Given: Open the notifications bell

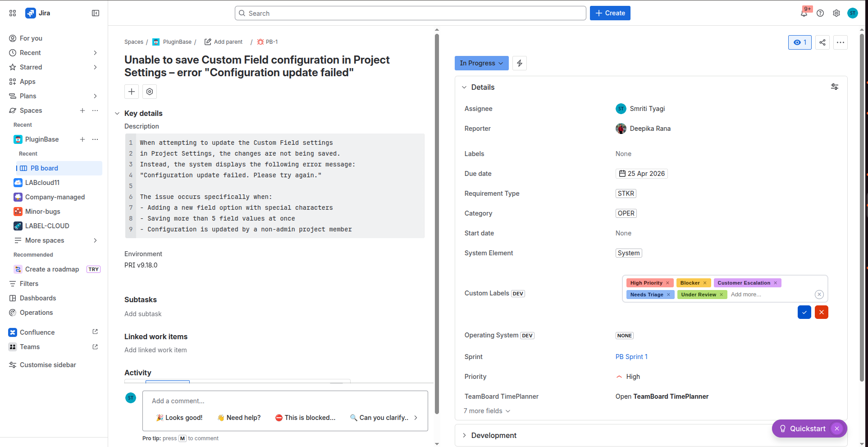Looking at the screenshot, I should [x=804, y=13].
